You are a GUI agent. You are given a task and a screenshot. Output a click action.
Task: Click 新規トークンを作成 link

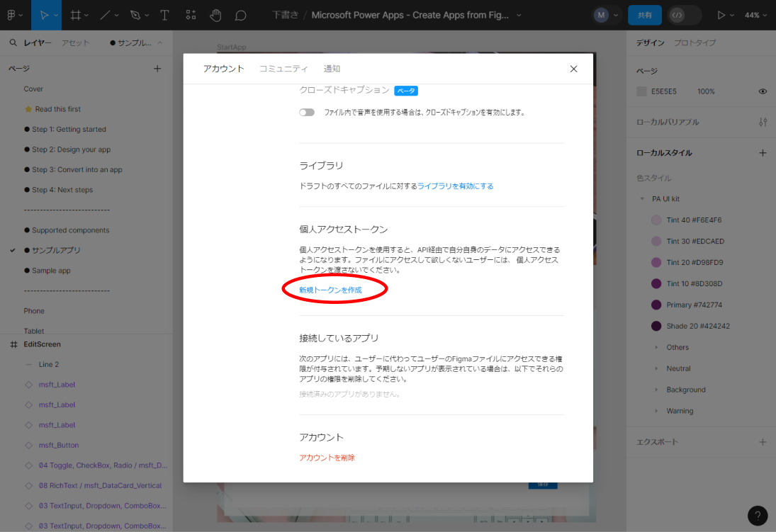point(330,290)
